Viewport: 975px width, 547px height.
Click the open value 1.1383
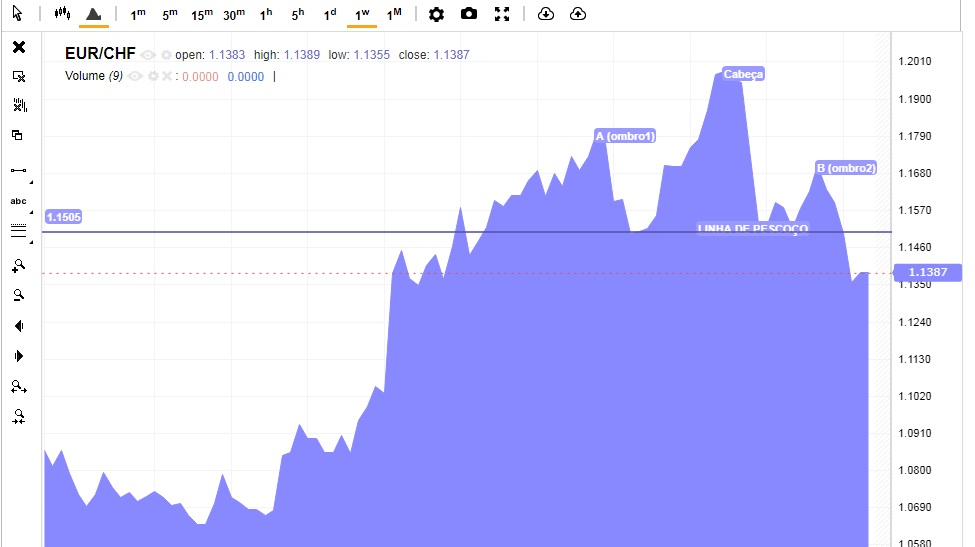227,55
